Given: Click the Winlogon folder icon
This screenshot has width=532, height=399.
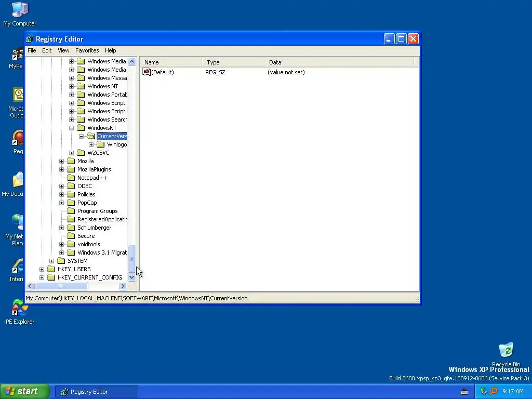Looking at the screenshot, I should tap(101, 144).
